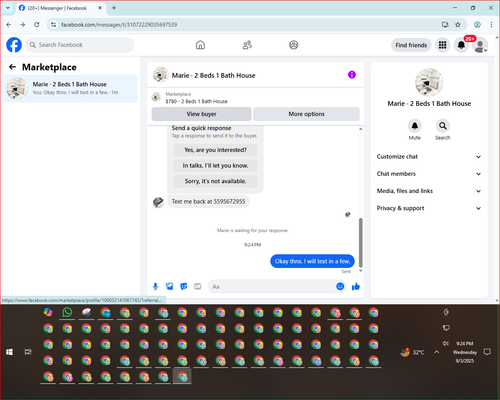The width and height of the screenshot is (500, 400).
Task: Show hidden tray icons chevron
Action: (x=437, y=352)
